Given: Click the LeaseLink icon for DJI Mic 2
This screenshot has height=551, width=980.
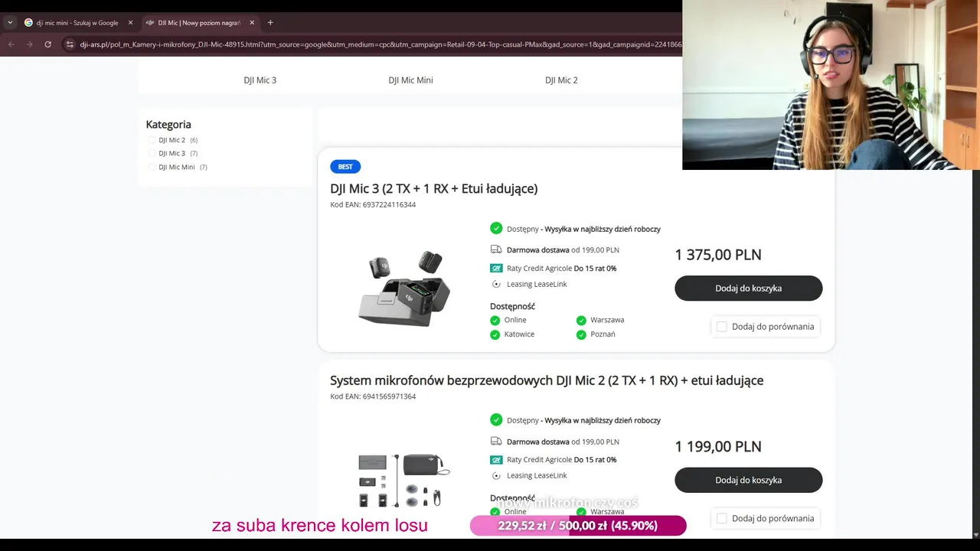Looking at the screenshot, I should click(496, 475).
